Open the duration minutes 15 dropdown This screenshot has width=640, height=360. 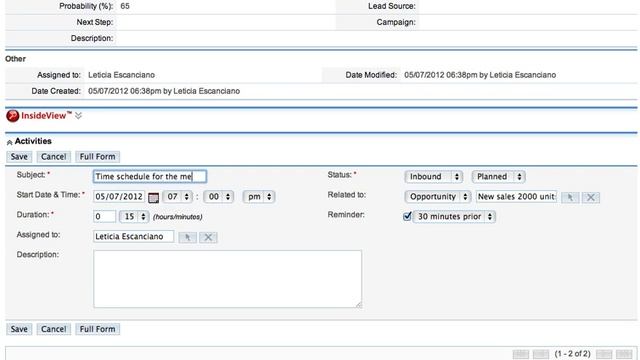pos(134,216)
